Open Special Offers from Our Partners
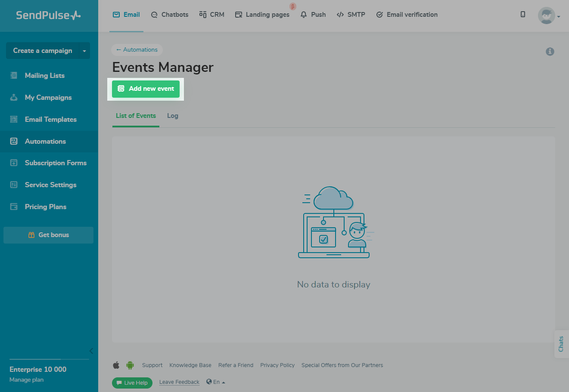Viewport: 569px width, 392px height. click(x=342, y=365)
